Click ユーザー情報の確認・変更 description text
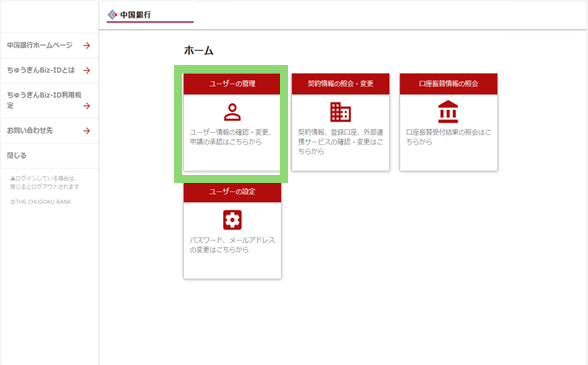588x365 pixels. point(231,137)
